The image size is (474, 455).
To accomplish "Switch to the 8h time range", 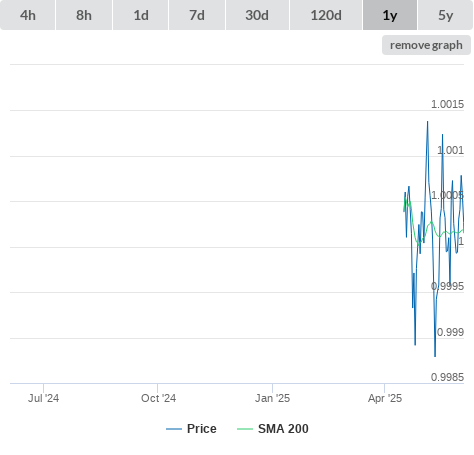I will (x=84, y=15).
